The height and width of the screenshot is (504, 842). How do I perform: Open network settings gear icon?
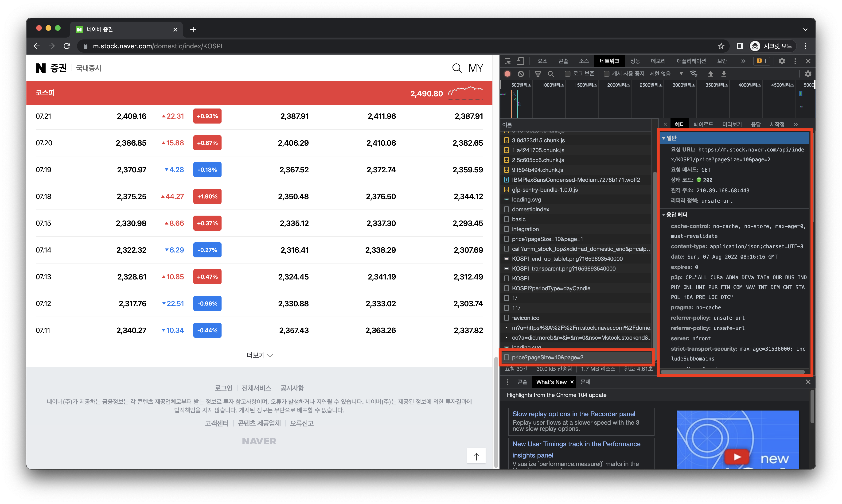point(808,74)
